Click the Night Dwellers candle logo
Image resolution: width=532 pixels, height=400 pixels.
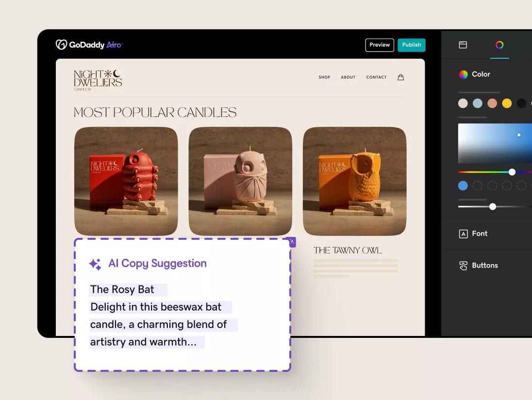(x=98, y=80)
